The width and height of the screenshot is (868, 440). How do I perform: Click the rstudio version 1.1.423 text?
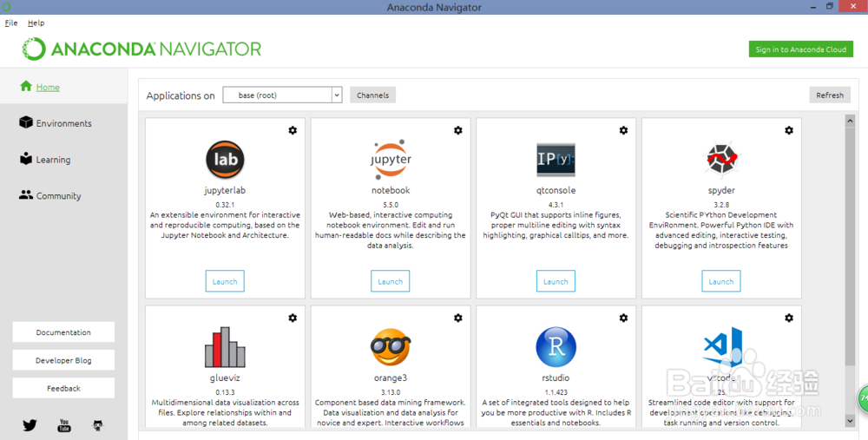(556, 392)
